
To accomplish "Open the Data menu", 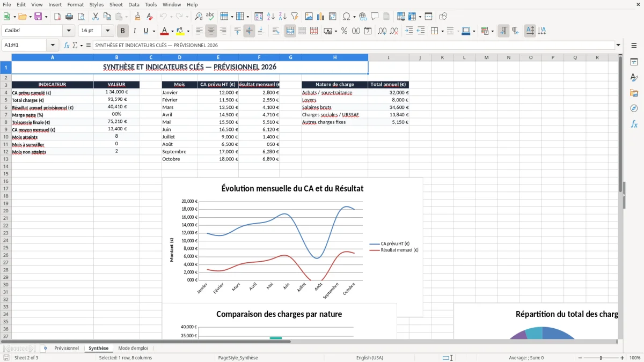I will tap(134, 4).
